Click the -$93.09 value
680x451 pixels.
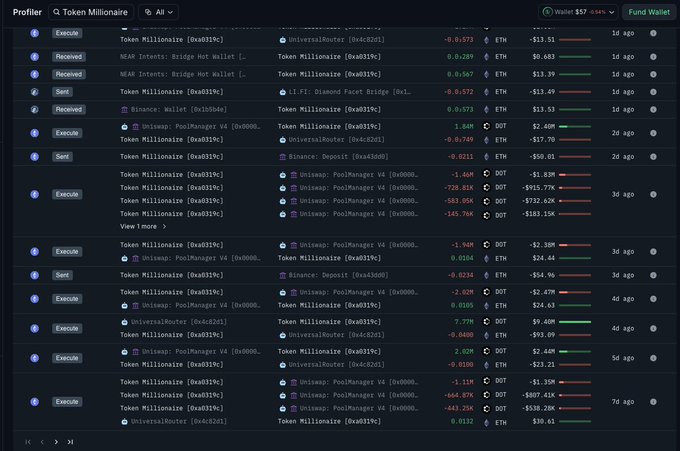[542, 335]
